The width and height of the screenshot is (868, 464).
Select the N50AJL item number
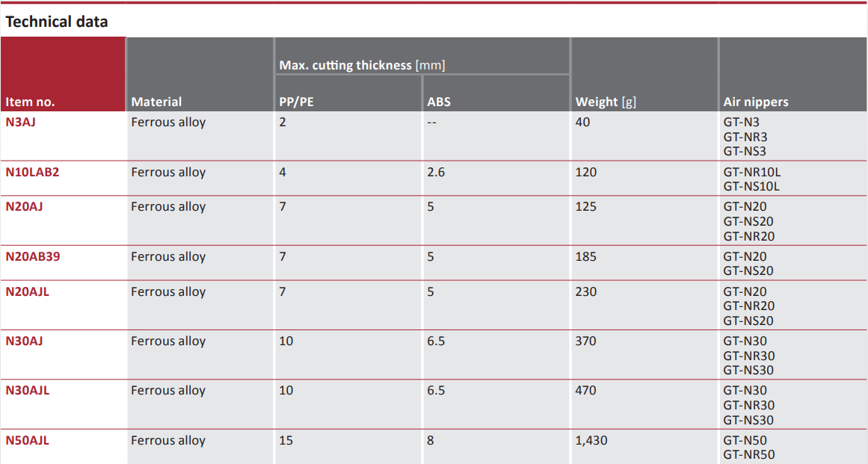click(x=27, y=440)
